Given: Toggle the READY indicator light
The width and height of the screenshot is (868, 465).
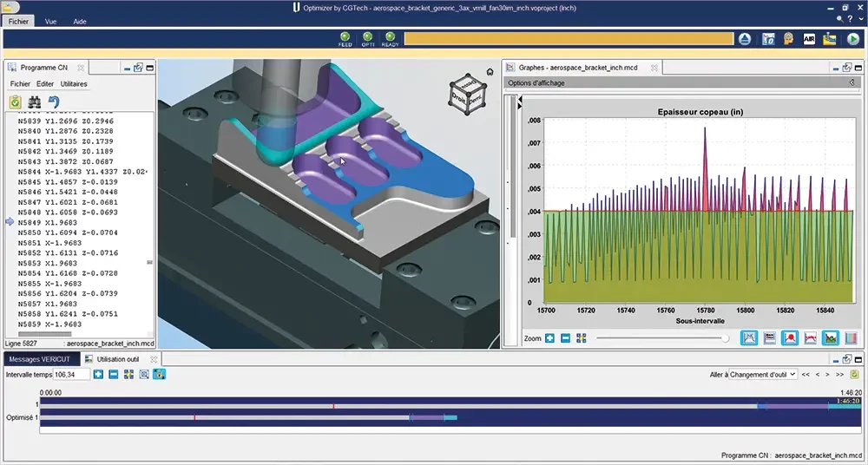Looking at the screenshot, I should [391, 38].
